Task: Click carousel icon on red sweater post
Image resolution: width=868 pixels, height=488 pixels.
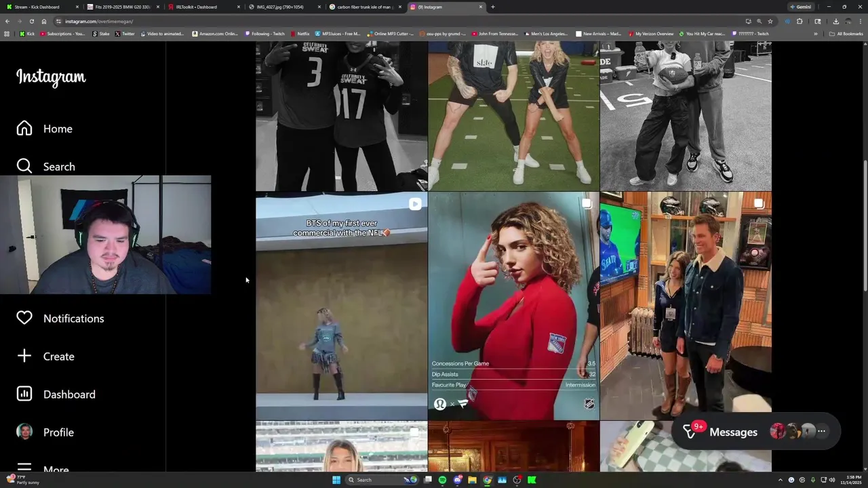Action: (x=587, y=203)
